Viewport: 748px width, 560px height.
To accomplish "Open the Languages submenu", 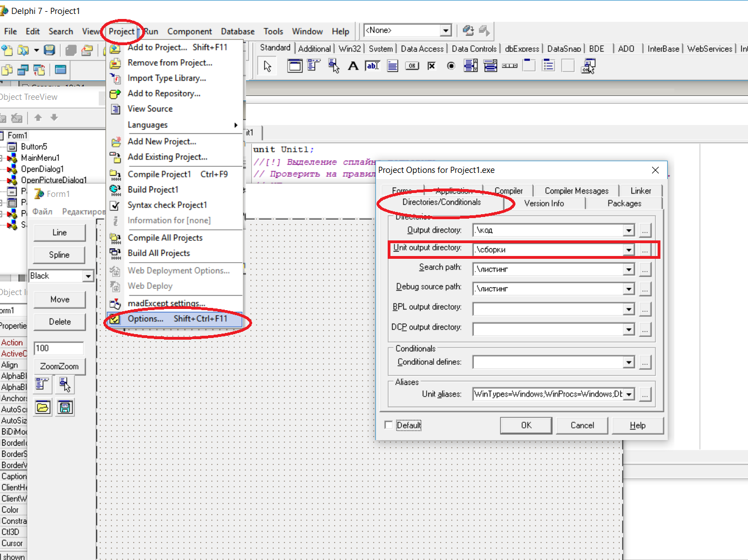I will click(x=174, y=125).
